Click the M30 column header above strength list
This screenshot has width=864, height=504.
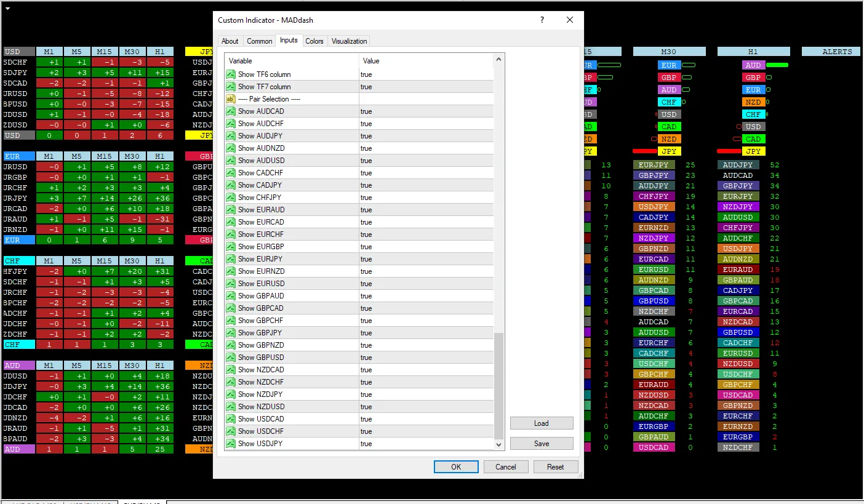pos(669,52)
